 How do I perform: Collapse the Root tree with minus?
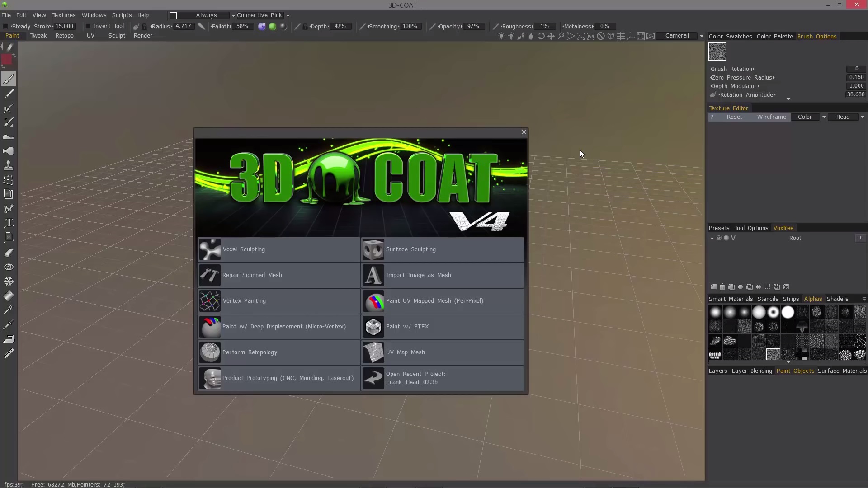712,238
